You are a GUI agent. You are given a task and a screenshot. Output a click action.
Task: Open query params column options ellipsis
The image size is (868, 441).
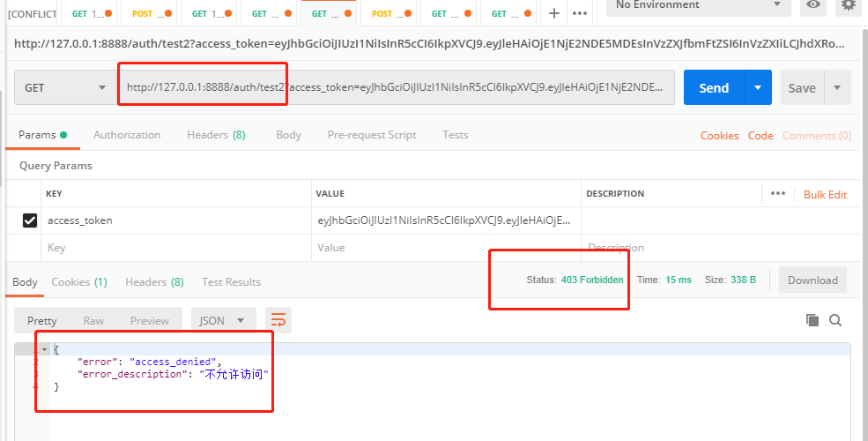tap(777, 194)
